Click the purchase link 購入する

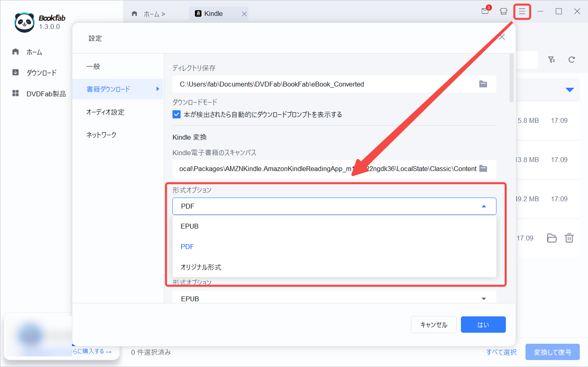[92, 351]
